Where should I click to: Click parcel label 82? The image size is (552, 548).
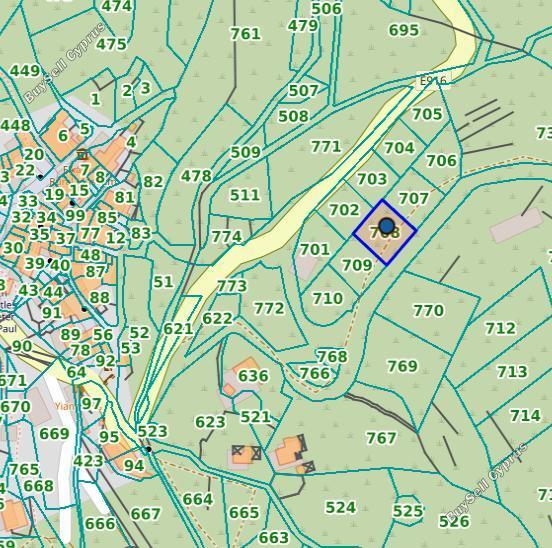(x=153, y=182)
